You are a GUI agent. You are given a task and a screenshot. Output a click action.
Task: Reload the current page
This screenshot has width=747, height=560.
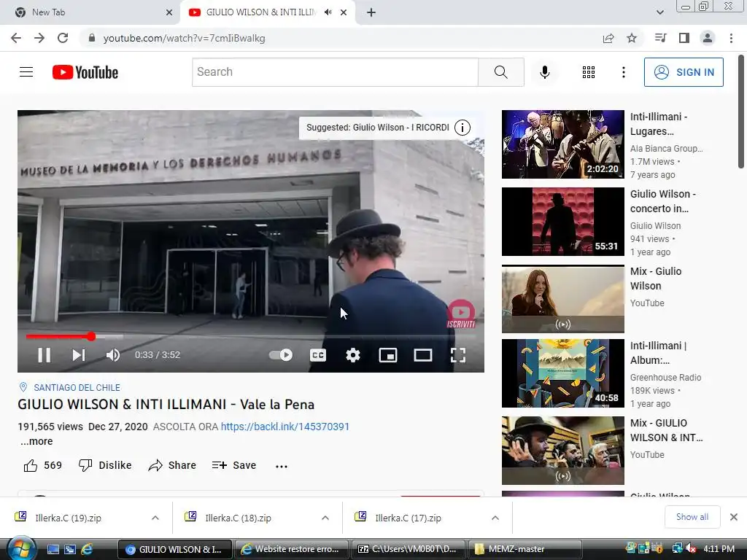point(63,38)
